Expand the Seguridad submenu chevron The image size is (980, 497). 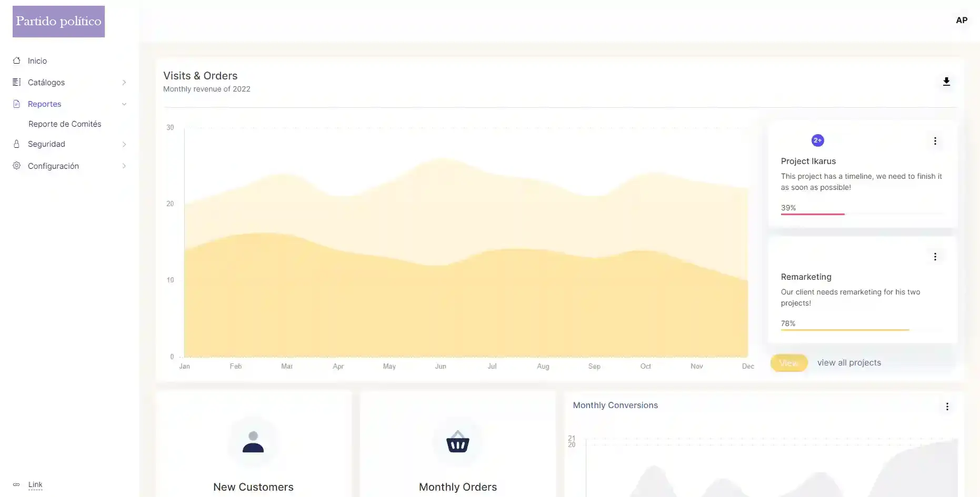(x=124, y=145)
